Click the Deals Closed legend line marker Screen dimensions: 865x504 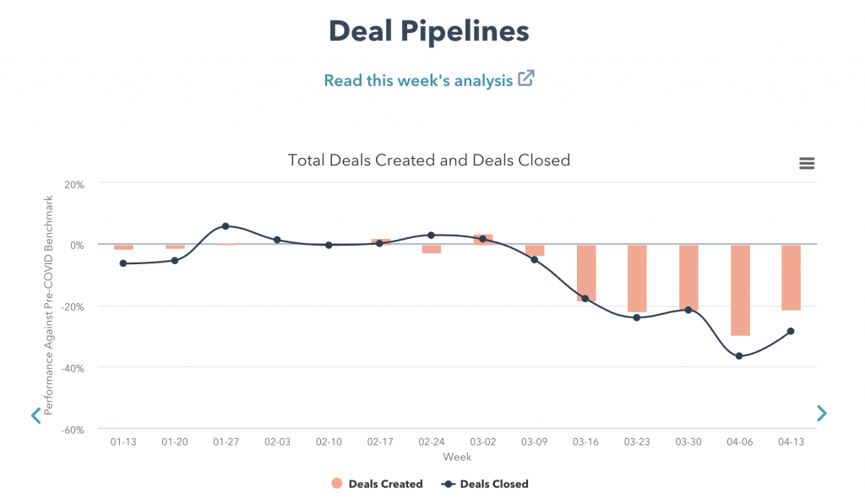click(x=449, y=484)
